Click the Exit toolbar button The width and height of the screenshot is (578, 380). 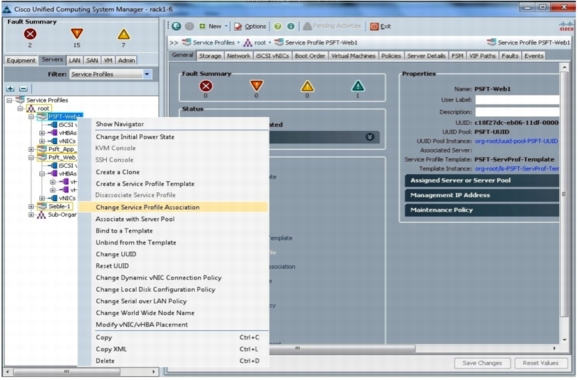[380, 26]
